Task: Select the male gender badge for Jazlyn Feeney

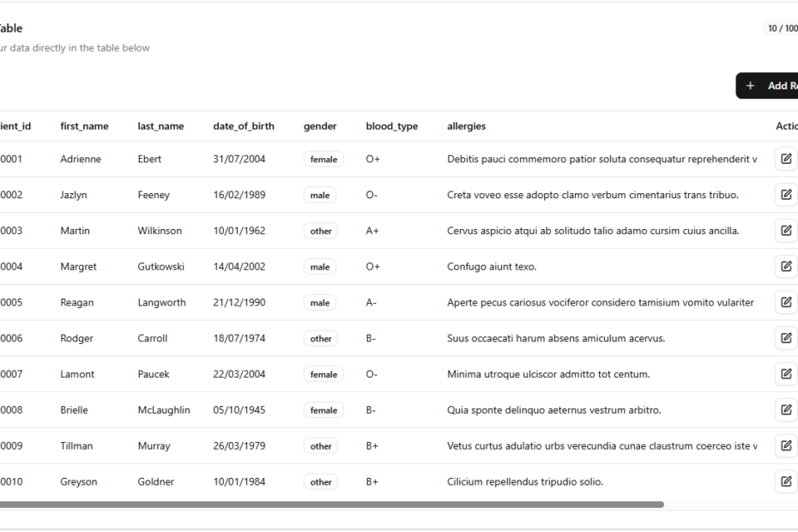Action: tap(319, 195)
